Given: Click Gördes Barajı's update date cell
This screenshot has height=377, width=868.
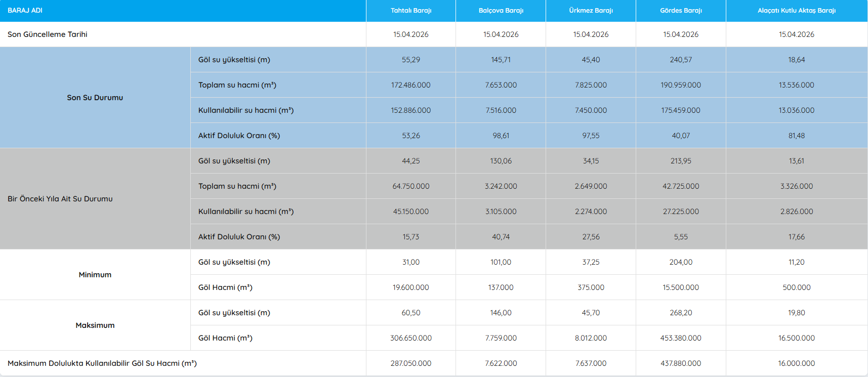Looking at the screenshot, I should click(x=681, y=34).
